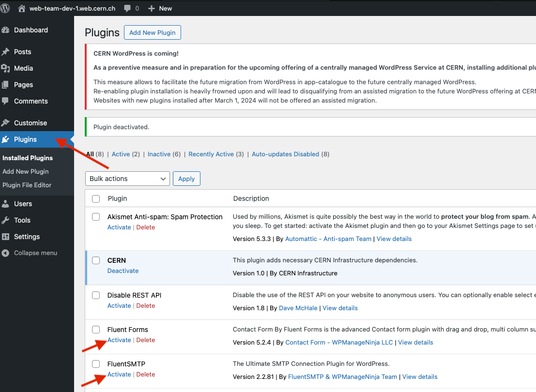Click the plus icon beside New
536x392 pixels.
(152, 9)
